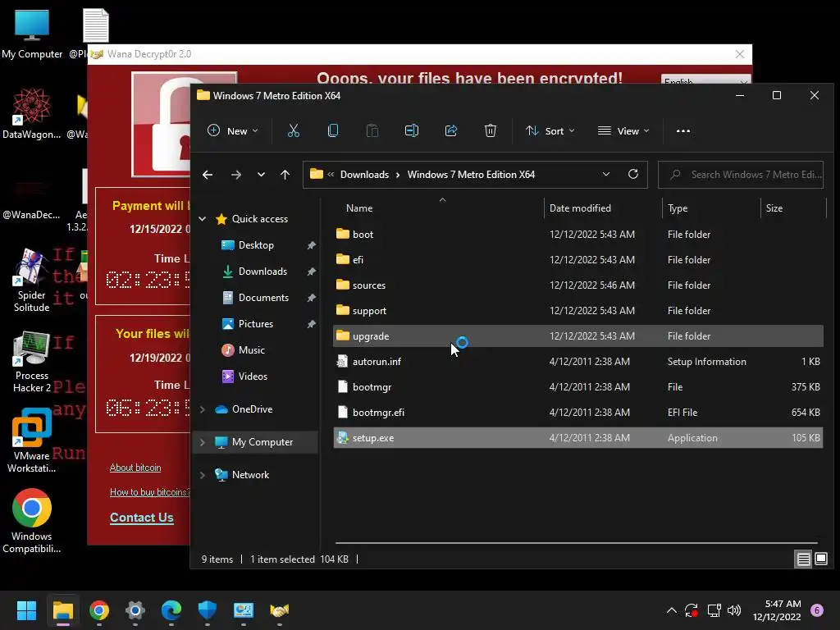The height and width of the screenshot is (630, 840).
Task: Select the setup.exe application
Action: (578, 438)
